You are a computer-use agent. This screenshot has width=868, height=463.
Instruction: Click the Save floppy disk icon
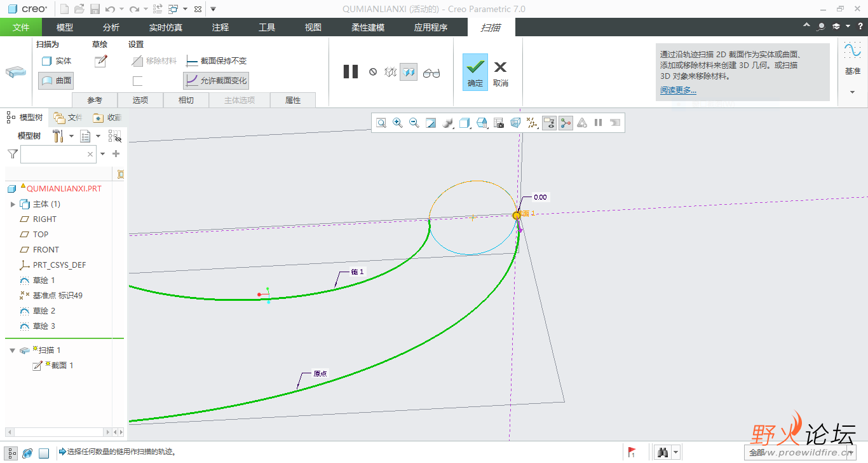click(x=95, y=9)
